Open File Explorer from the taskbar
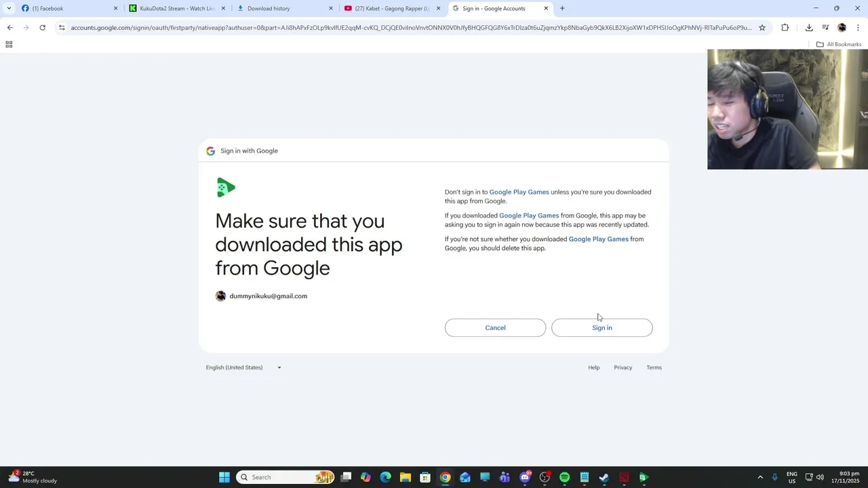 pos(406,477)
